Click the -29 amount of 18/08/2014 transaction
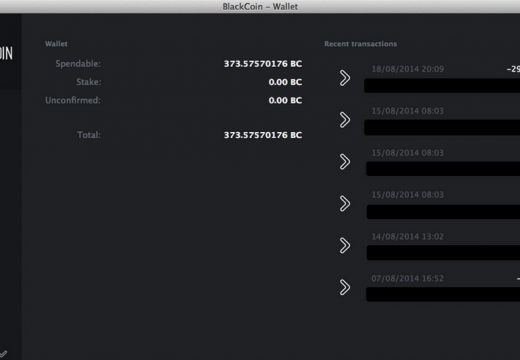Viewport: 520px width, 360px height. click(x=513, y=69)
